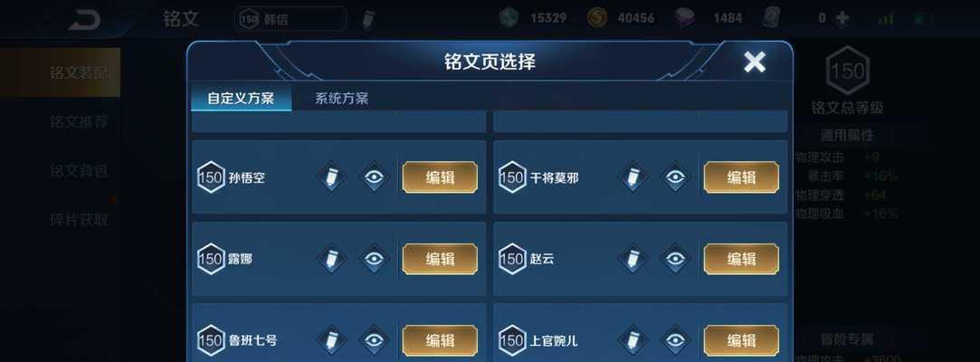Click the rename pencil icon for 孙悟空
The image size is (980, 362).
pos(332,177)
